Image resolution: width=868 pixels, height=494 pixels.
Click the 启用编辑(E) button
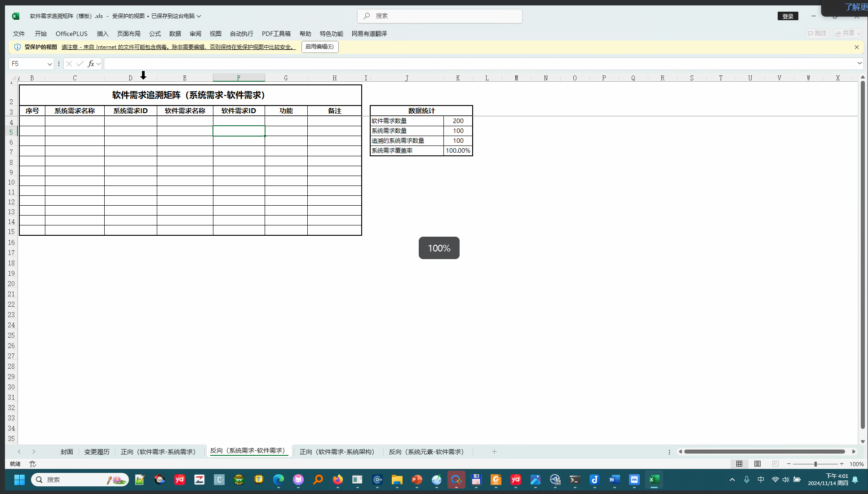319,47
